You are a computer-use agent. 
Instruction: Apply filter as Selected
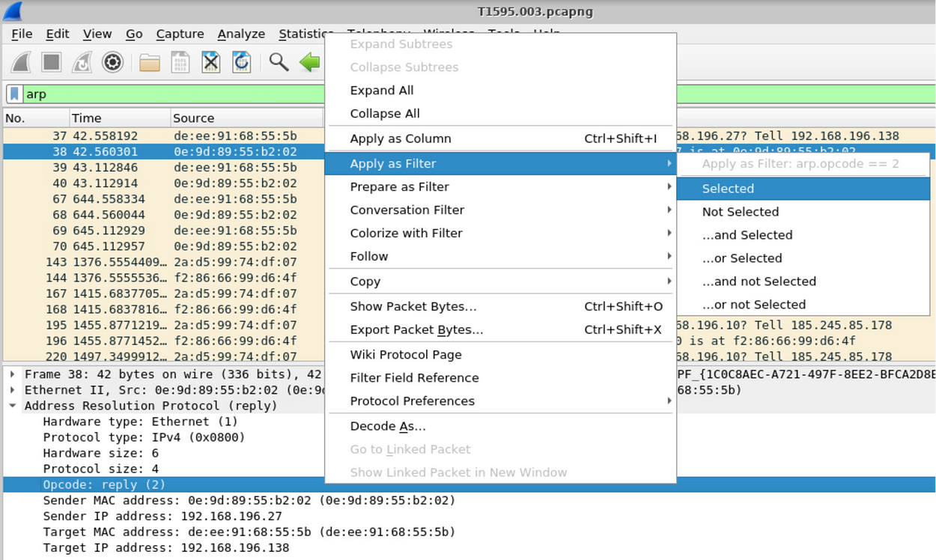pos(803,189)
